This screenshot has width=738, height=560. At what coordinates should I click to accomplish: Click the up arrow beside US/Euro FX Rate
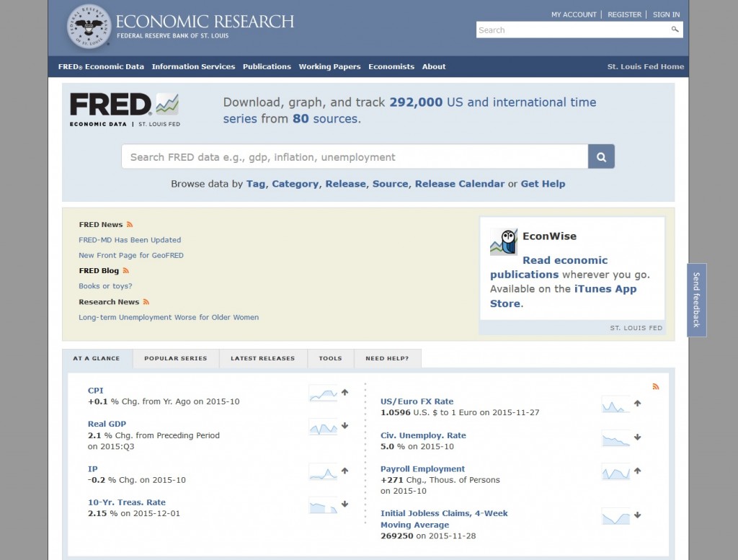point(638,404)
